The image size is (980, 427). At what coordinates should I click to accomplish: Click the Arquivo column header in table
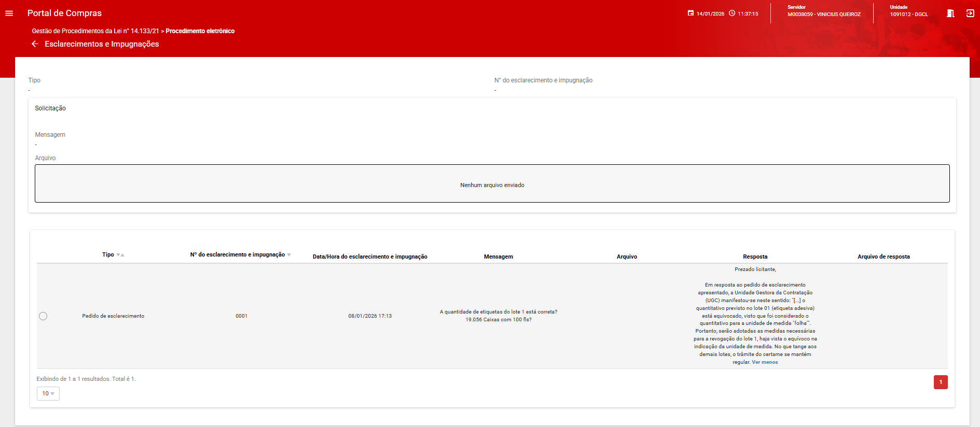pyautogui.click(x=627, y=257)
